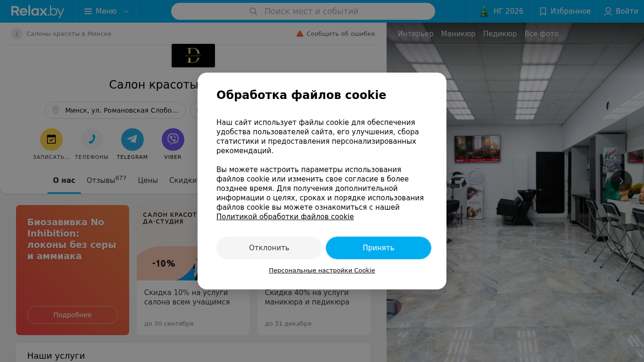Expand the Меню dropdown
The image size is (644, 362).
pos(107,11)
